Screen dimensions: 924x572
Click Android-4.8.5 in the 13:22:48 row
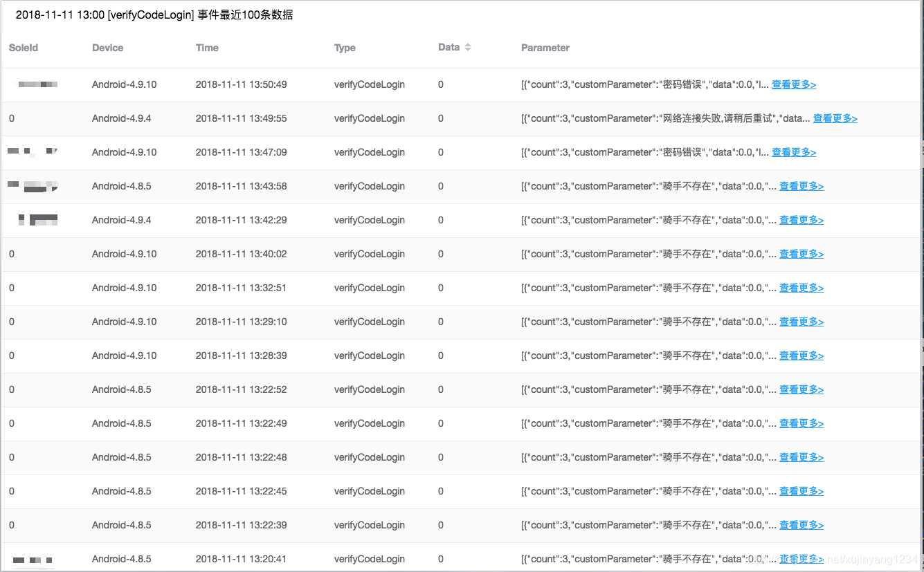point(122,457)
